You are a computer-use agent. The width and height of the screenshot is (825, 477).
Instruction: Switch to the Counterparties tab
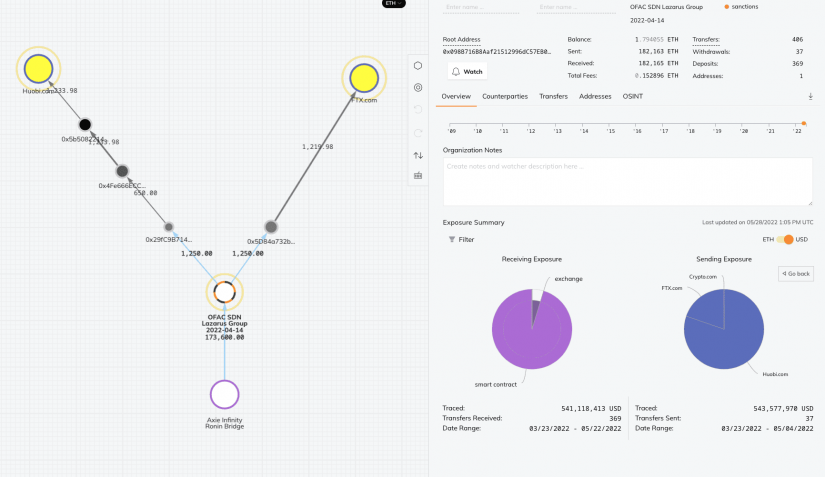tap(505, 96)
